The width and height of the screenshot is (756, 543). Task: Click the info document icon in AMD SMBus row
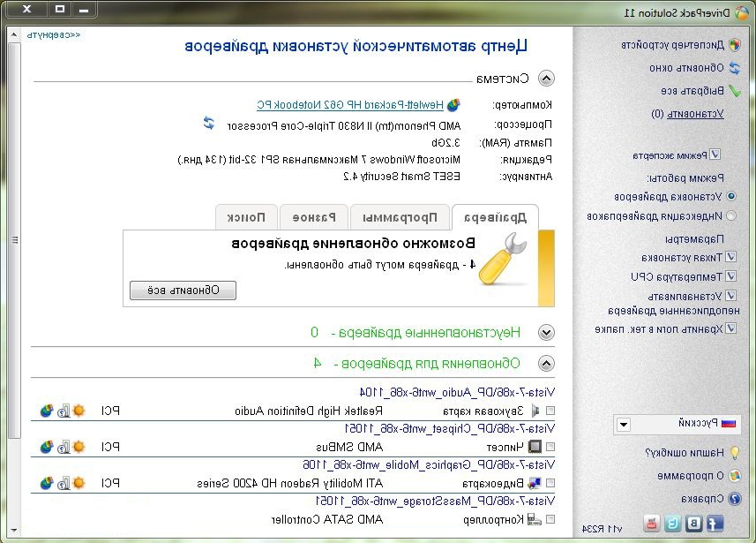click(x=64, y=447)
